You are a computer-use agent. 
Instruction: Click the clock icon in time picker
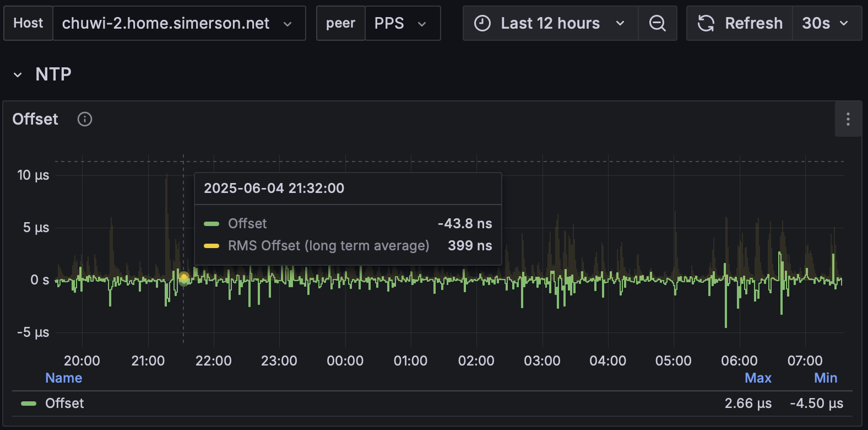click(x=482, y=23)
